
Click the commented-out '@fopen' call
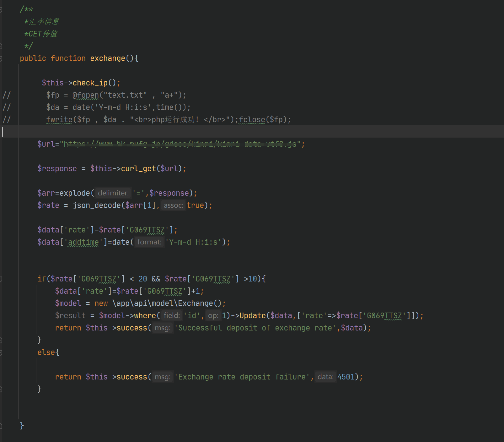(x=85, y=95)
